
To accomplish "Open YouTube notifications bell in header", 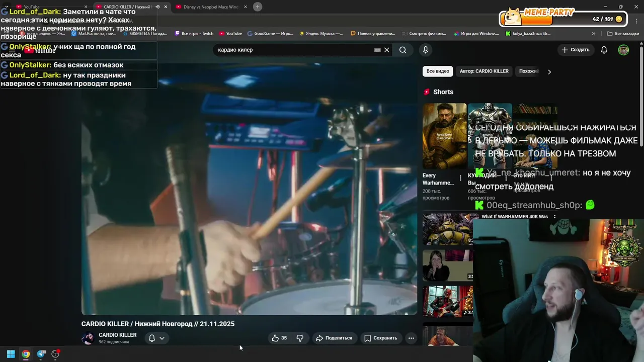I will 604,50.
